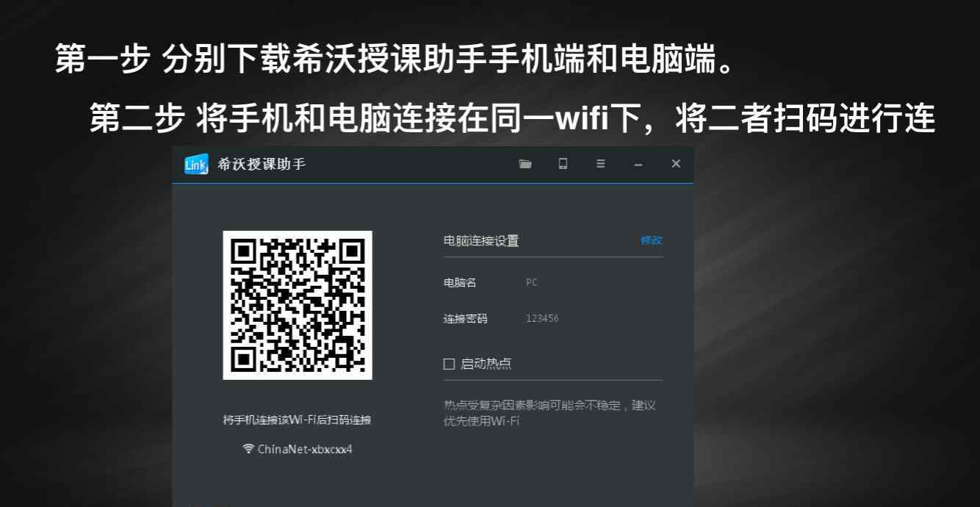Screen dimensions: 980x507
Task: Click the 第二步 heading line on the slide
Action: pos(512,118)
